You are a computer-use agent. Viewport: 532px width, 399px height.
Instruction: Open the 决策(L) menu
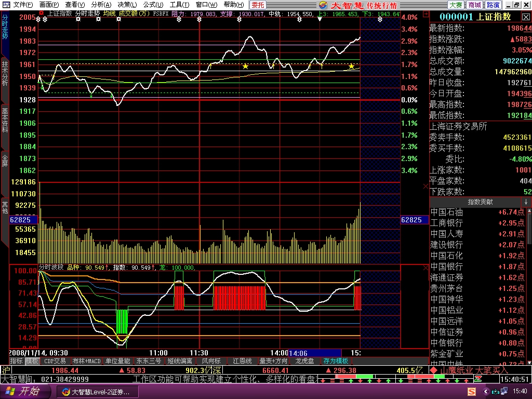tap(127, 5)
